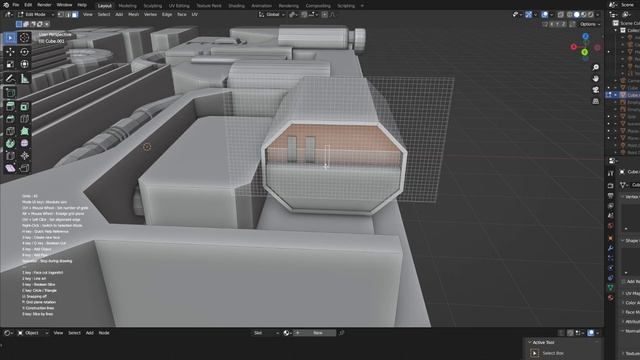Image resolution: width=640 pixels, height=360 pixels.
Task: Select the Move tool
Action: click(10, 52)
